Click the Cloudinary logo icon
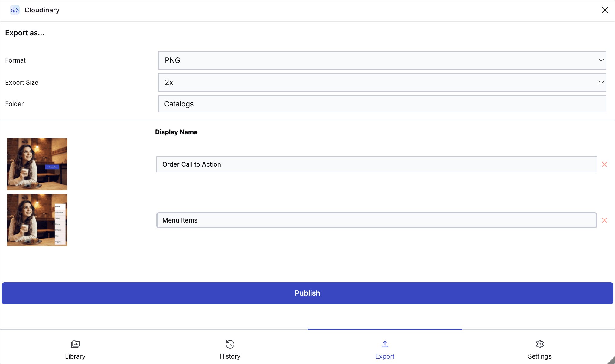This screenshot has height=364, width=615. 15,10
